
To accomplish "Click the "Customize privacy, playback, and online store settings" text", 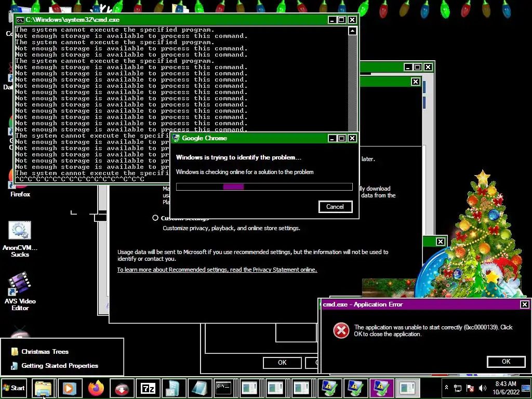I will click(231, 228).
